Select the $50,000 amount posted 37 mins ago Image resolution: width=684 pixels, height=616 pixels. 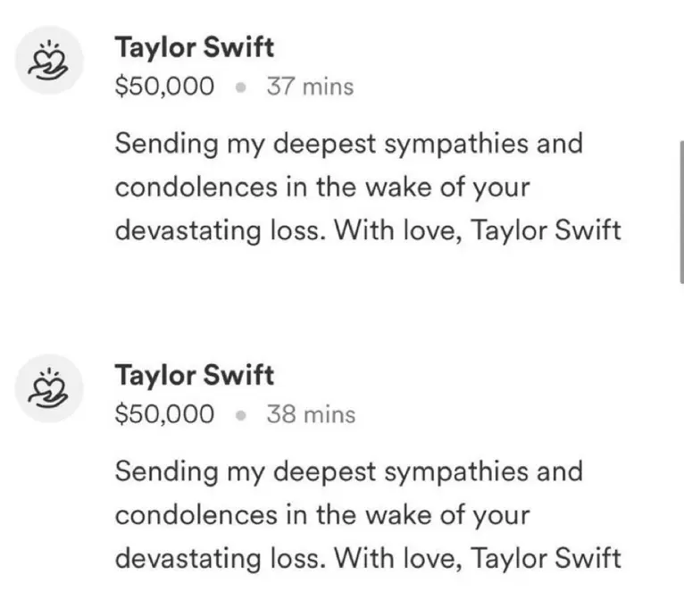coord(165,87)
